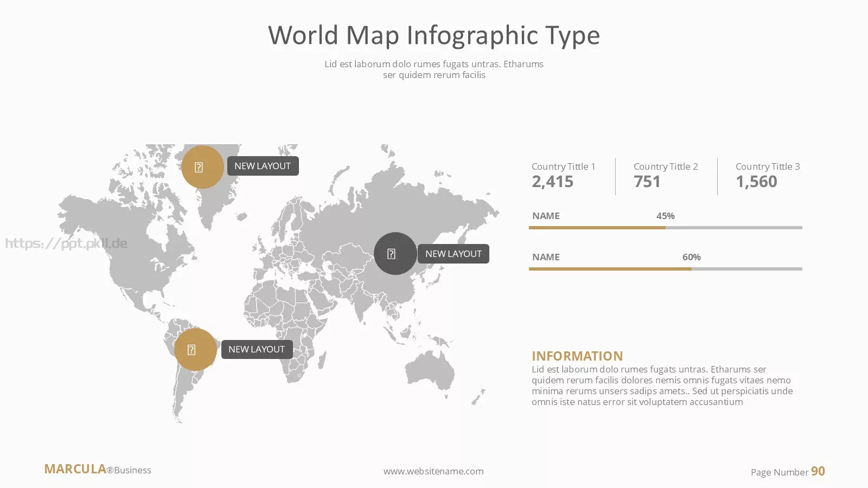Open the www.websitename.com footer link
Viewport: 868px width, 488px height.
tap(433, 471)
